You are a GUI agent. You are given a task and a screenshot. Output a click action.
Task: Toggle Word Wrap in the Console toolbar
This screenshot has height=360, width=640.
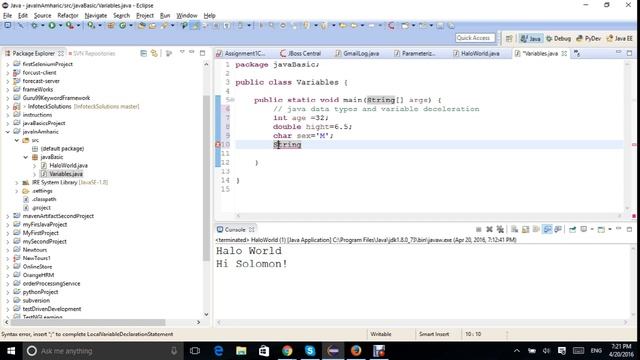click(x=536, y=229)
